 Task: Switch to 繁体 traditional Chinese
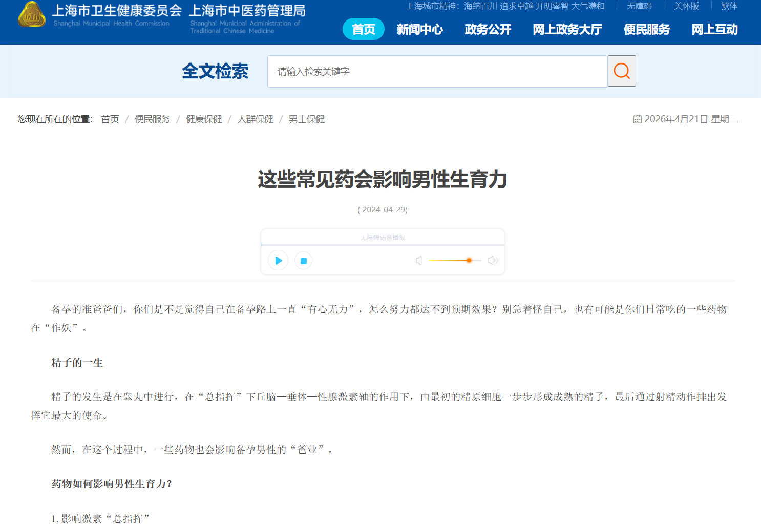point(729,6)
